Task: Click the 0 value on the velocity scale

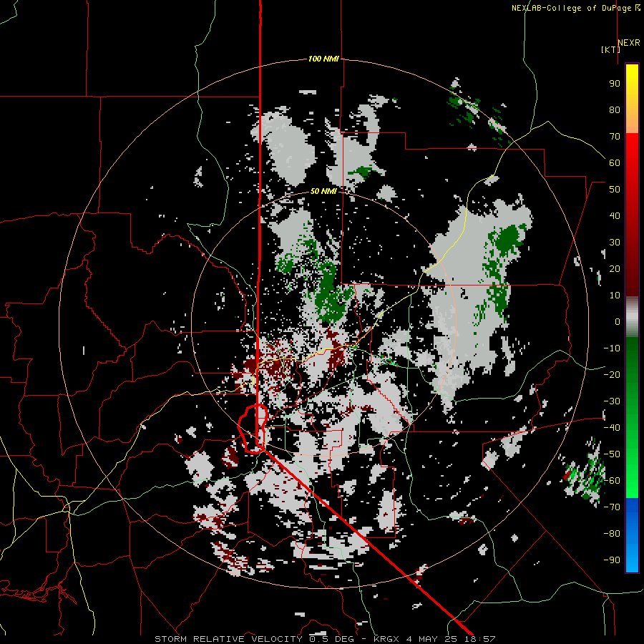Action: click(618, 322)
